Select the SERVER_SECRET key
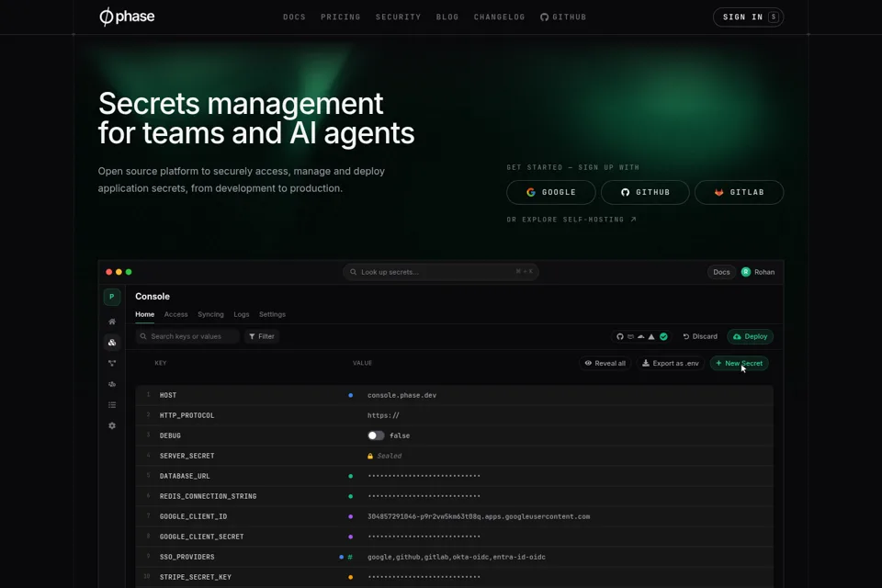 [x=187, y=456]
